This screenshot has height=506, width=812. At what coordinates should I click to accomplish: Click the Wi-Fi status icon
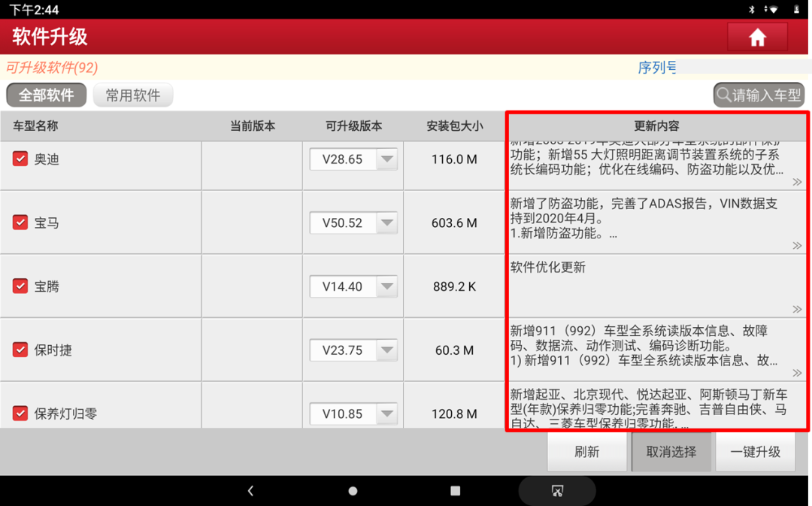772,9
